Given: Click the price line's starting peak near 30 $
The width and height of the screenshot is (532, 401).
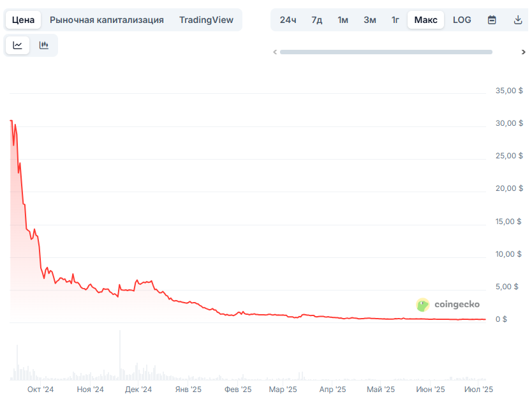Looking at the screenshot, I should tap(11, 121).
